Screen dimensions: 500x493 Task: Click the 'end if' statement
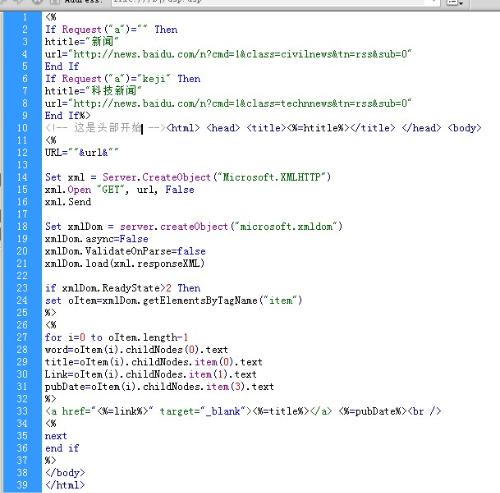pyautogui.click(x=62, y=448)
